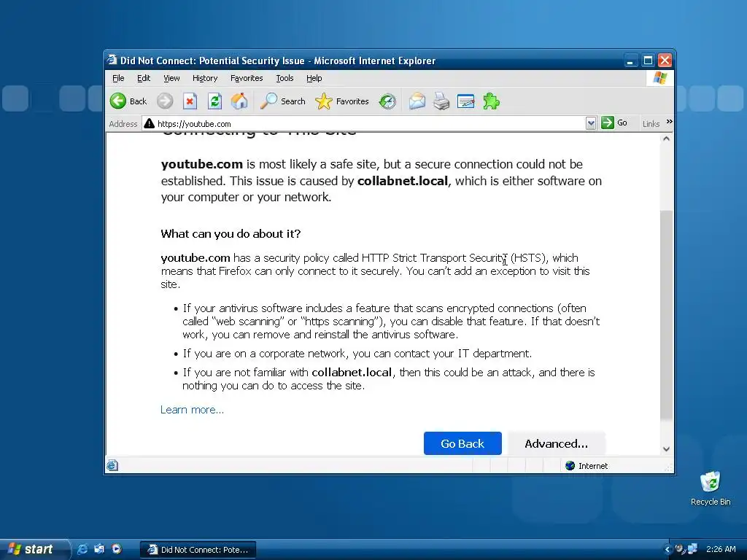Open the Help menu
This screenshot has height=560, width=747.
coord(314,78)
